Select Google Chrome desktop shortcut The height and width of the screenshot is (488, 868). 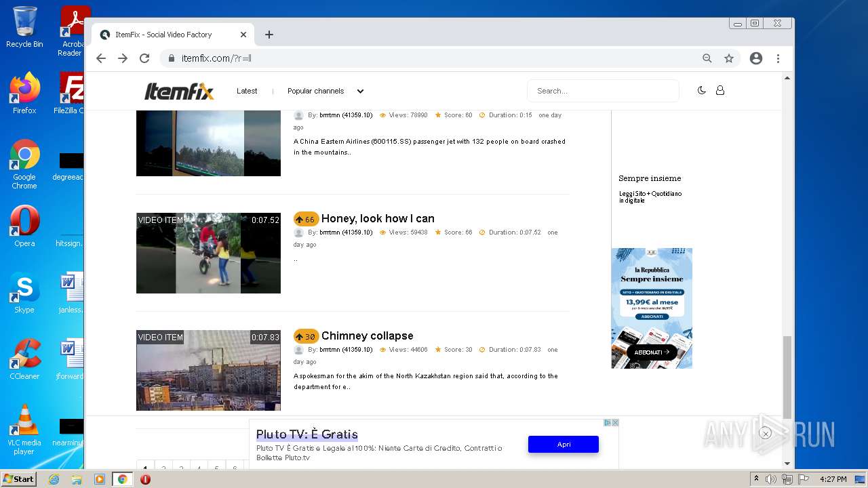(x=24, y=164)
